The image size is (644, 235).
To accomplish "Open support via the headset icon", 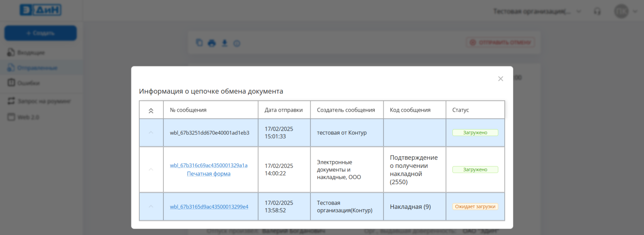I will [x=597, y=11].
